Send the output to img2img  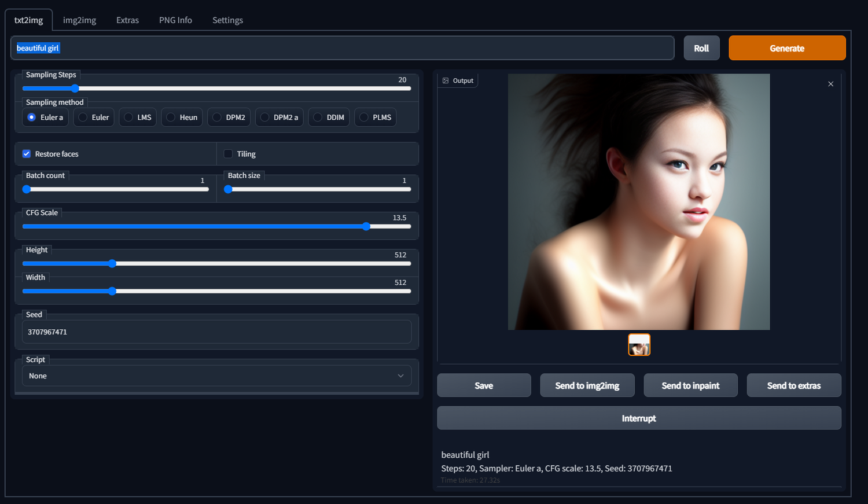click(x=587, y=385)
